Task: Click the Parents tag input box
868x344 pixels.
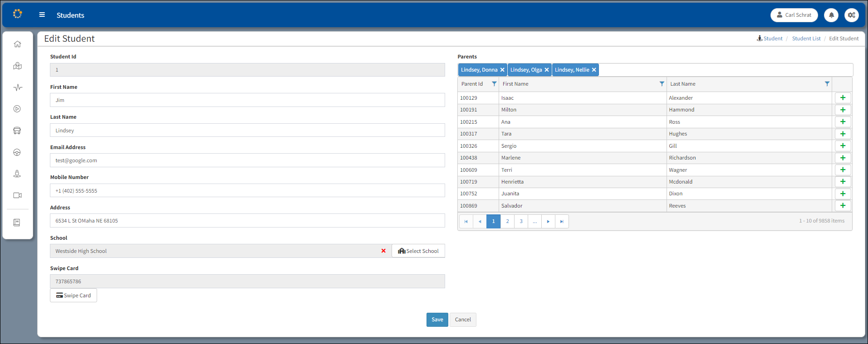Action: pos(725,70)
